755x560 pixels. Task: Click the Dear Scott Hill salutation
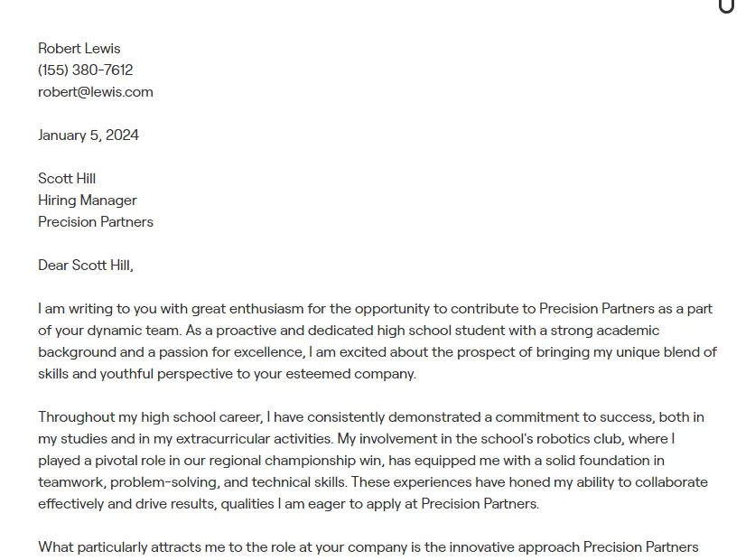(x=86, y=266)
